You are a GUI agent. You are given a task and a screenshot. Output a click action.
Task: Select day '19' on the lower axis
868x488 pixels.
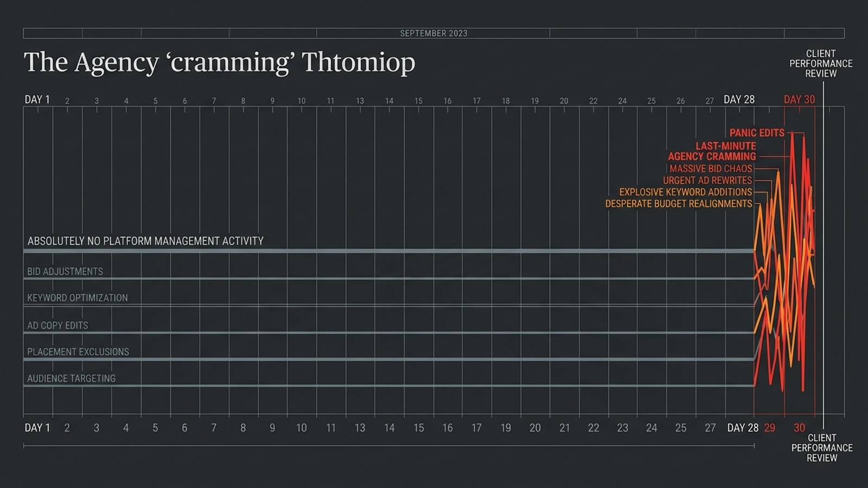506,428
